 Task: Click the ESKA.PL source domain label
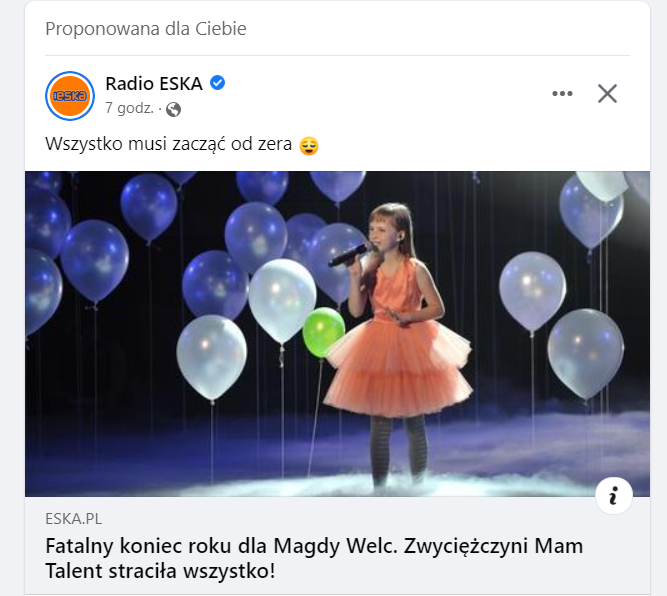tap(74, 519)
